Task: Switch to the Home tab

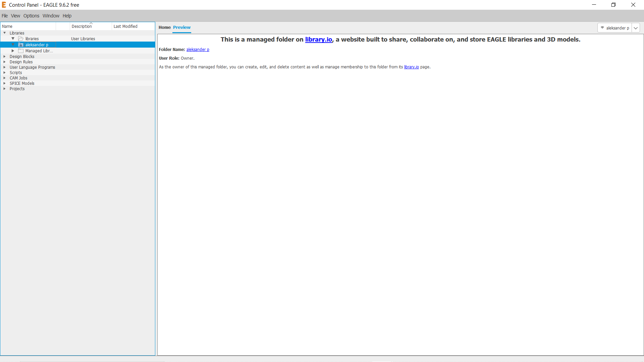Action: tap(165, 27)
